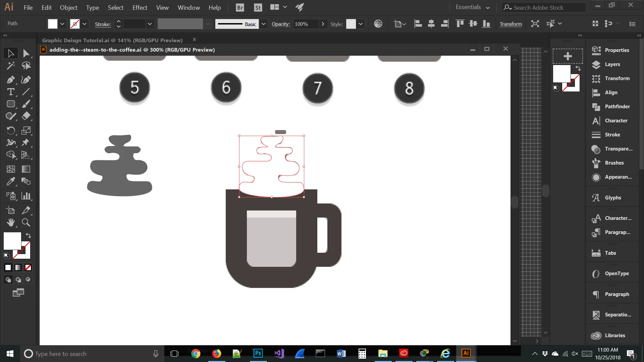Select the Magic Wand tool

[x=10, y=66]
